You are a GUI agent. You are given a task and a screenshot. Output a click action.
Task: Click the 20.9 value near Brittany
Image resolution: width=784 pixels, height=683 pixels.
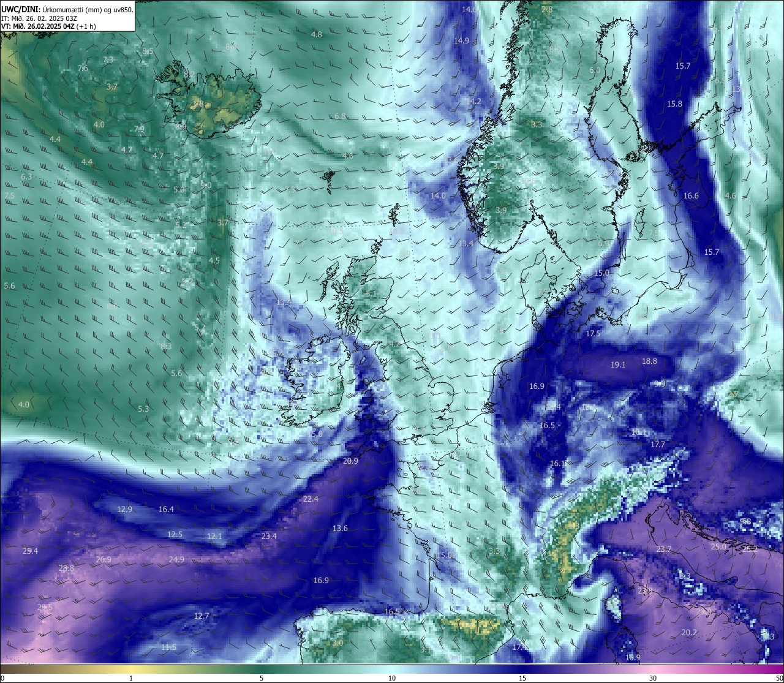(x=350, y=461)
